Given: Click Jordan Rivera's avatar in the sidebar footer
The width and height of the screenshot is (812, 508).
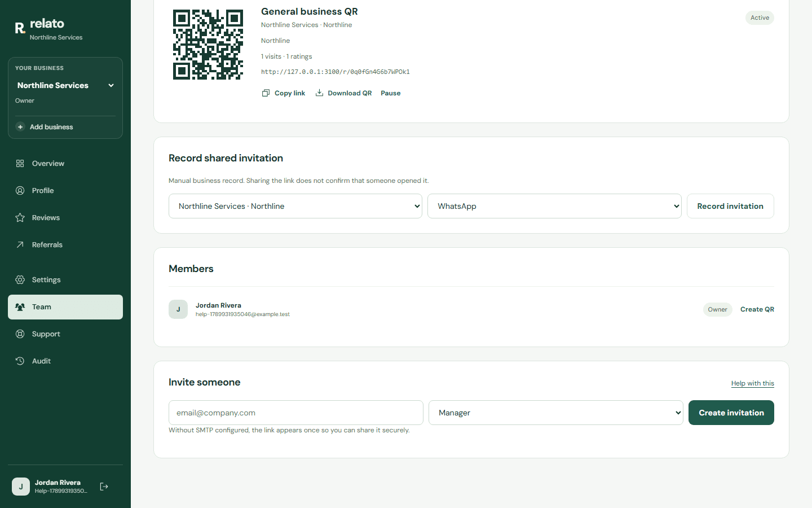Looking at the screenshot, I should pyautogui.click(x=21, y=487).
